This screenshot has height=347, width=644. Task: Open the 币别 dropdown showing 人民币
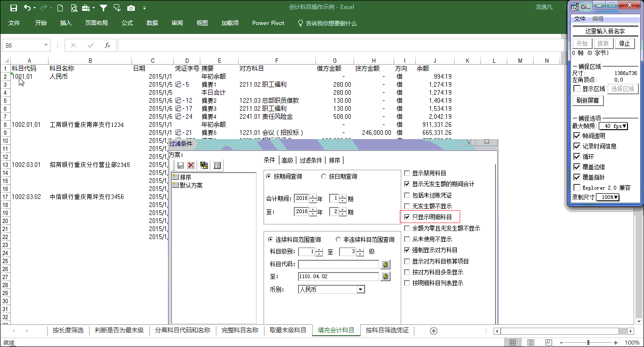tap(361, 289)
